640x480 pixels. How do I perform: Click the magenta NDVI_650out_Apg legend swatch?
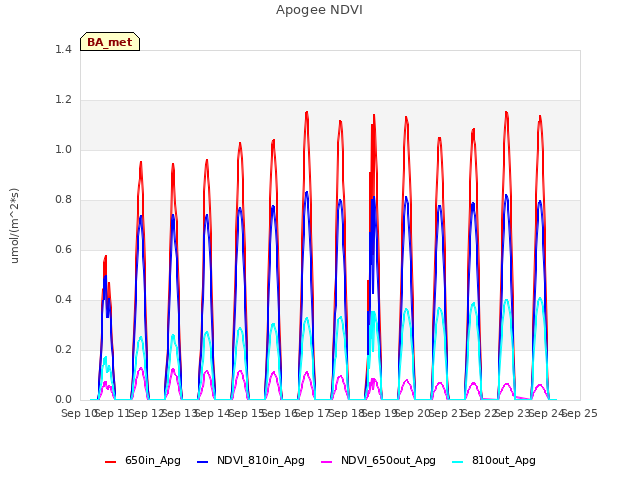pos(327,462)
